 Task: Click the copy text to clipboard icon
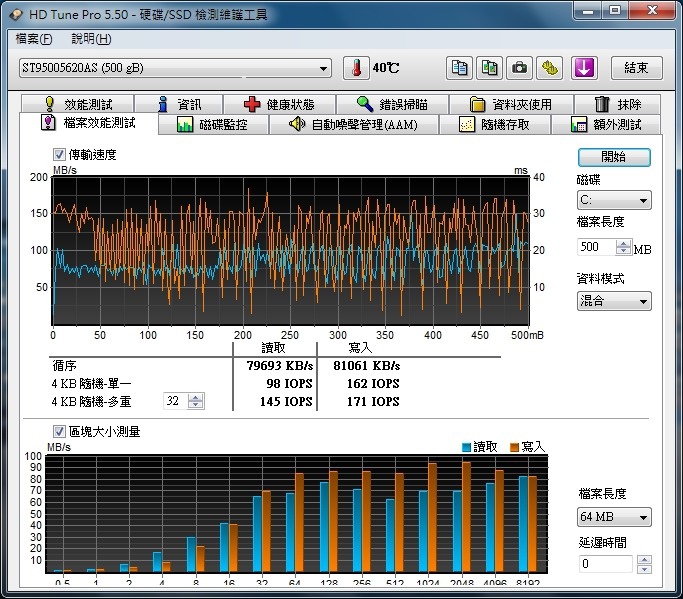coord(459,68)
